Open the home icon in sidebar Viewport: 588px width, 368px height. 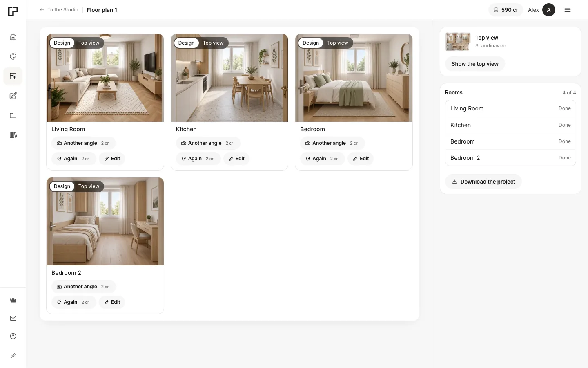(13, 37)
